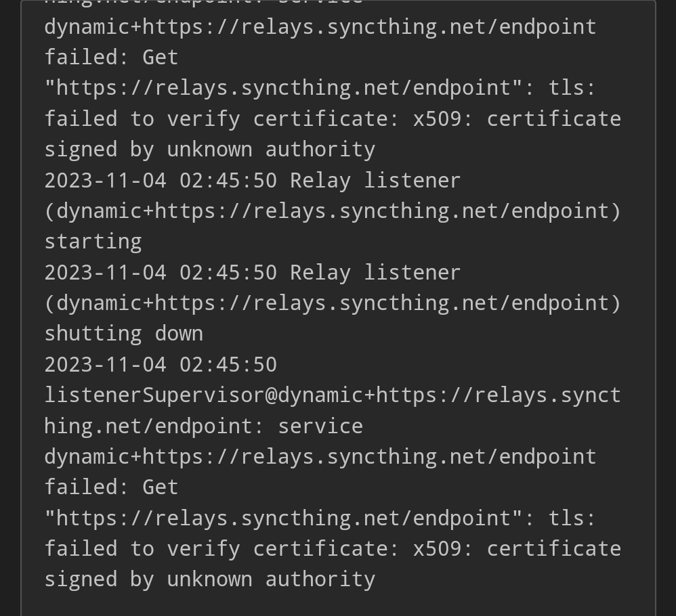The width and height of the screenshot is (676, 616).
Task: Click the "shutting down" log line
Action: click(x=123, y=334)
